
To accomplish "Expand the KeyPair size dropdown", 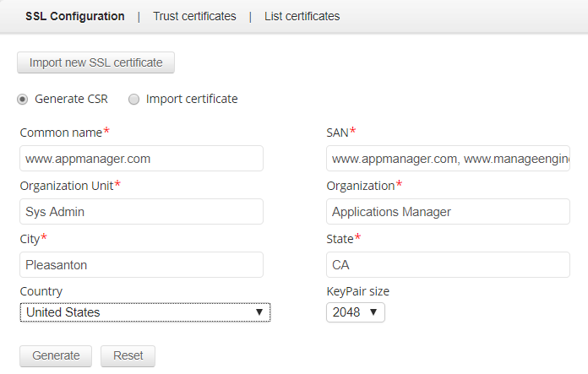I will 356,312.
